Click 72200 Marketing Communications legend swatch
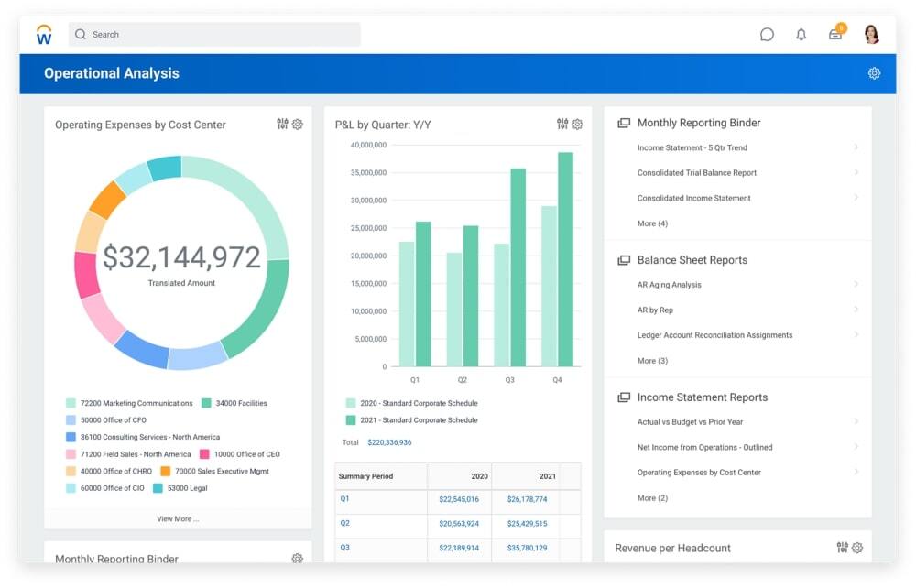 [71, 404]
